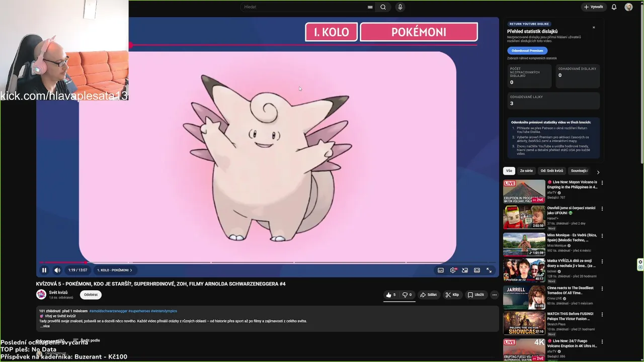Open chapter list '1. KOLO - POKÉMONI'

click(x=115, y=270)
